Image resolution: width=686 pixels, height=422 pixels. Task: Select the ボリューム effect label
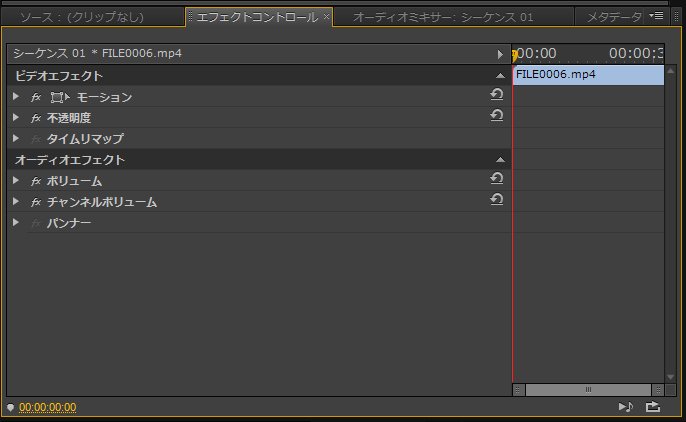74,181
